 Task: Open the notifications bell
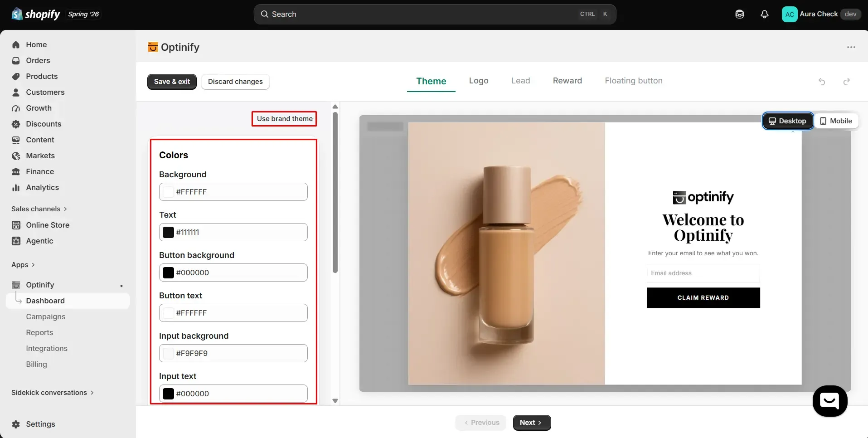pos(765,14)
